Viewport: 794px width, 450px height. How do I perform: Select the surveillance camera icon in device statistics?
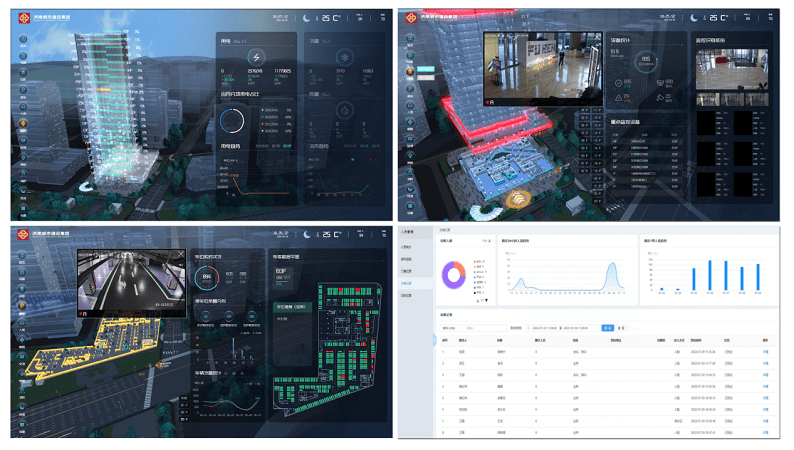660,97
